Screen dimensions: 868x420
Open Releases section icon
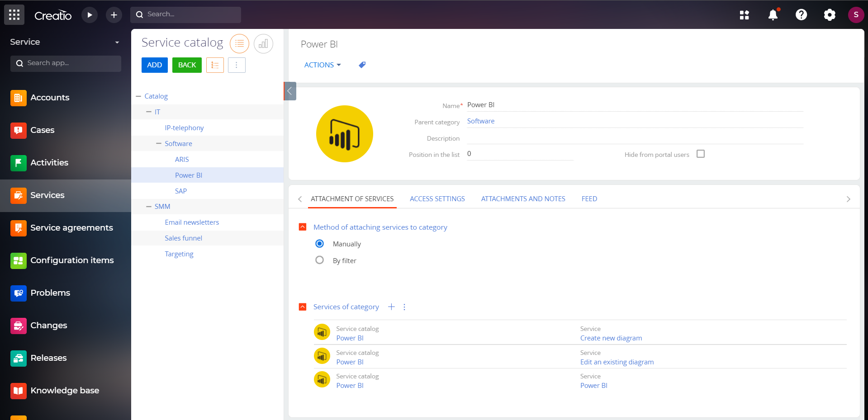[18, 358]
